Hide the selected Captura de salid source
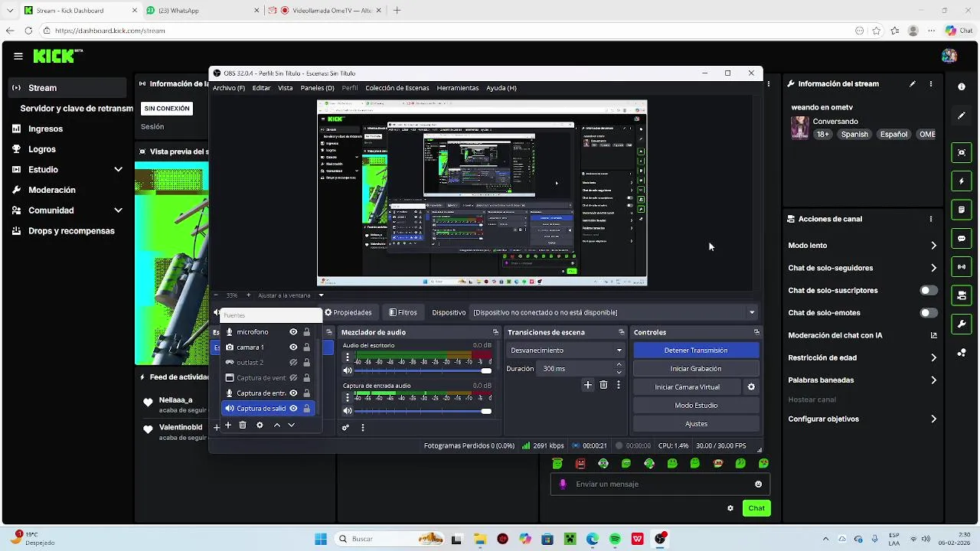The image size is (980, 551). click(293, 409)
